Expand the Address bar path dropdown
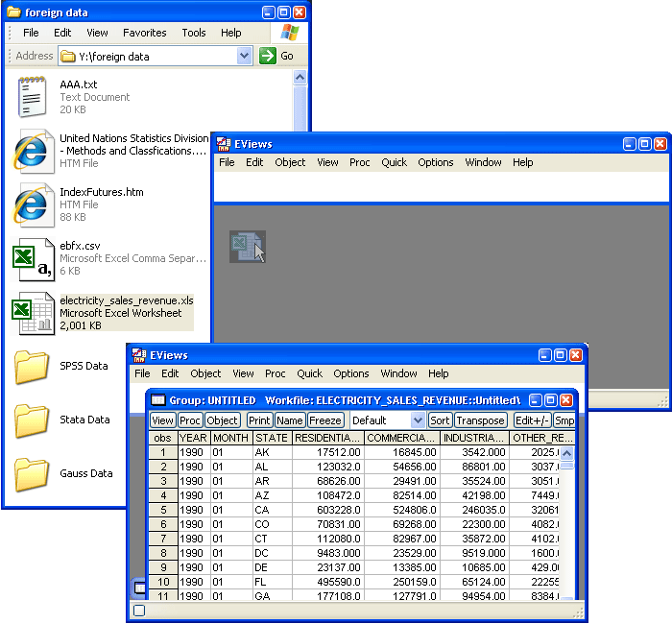The width and height of the screenshot is (672, 624). pos(245,57)
